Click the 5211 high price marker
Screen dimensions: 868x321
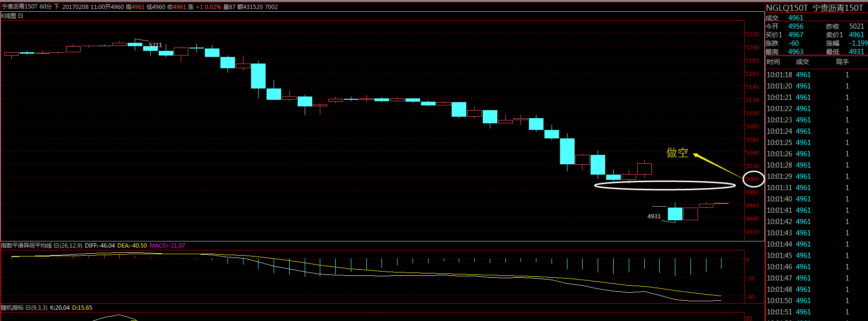click(x=155, y=45)
